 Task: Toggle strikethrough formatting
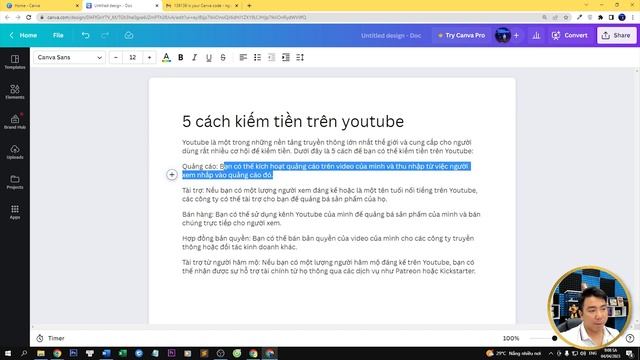(x=223, y=58)
